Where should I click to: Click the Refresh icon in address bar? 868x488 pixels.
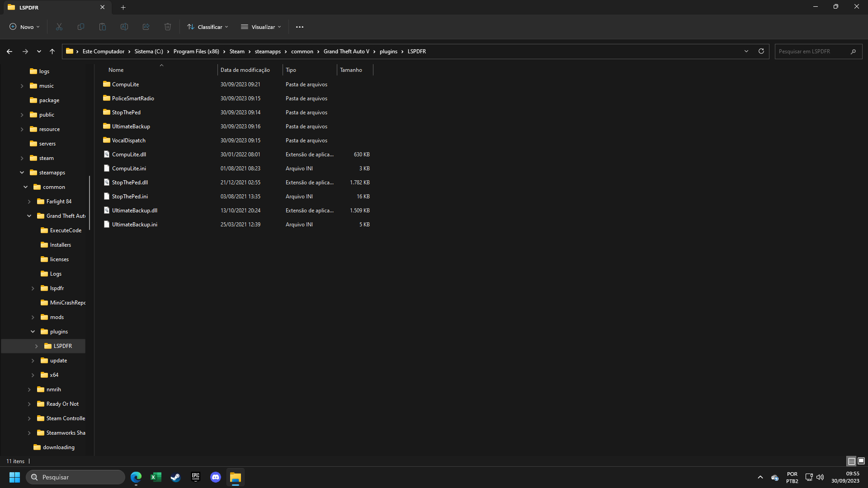[761, 51]
